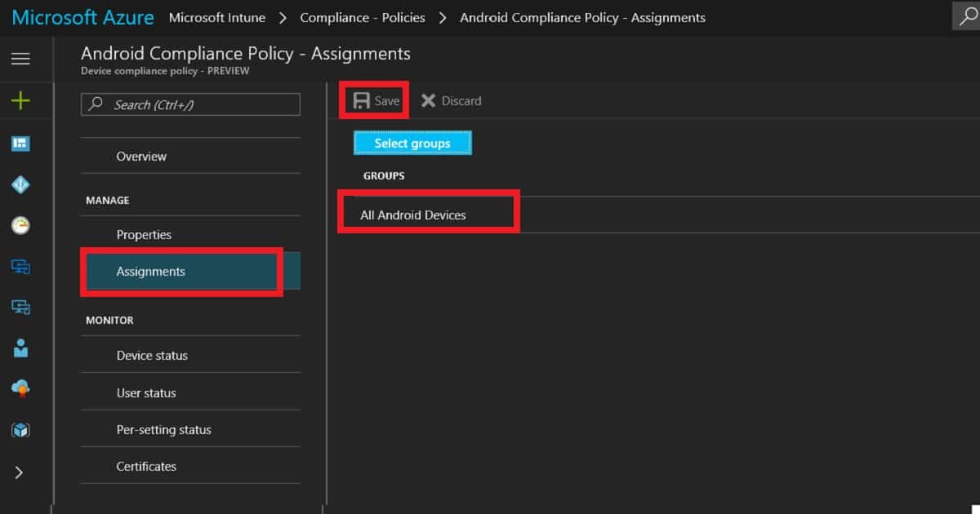This screenshot has height=514, width=980.
Task: Click the blue person icon in sidebar
Action: tap(20, 348)
